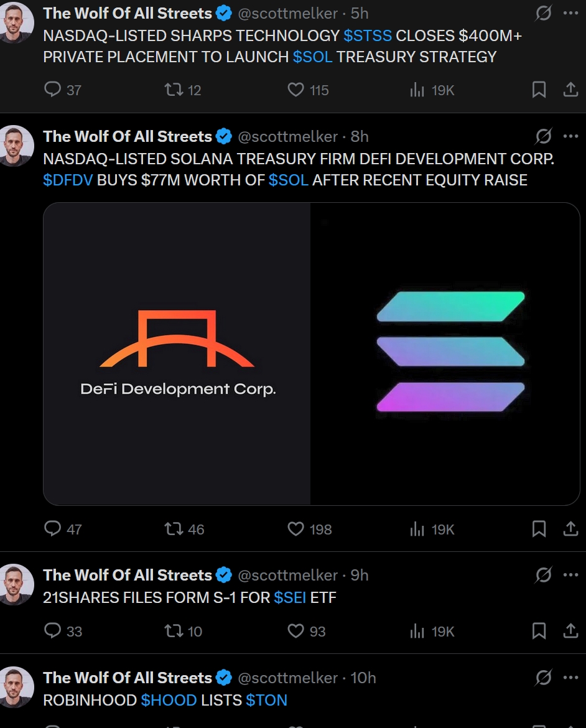Like the DeFi Development Corp. post

coord(296,529)
